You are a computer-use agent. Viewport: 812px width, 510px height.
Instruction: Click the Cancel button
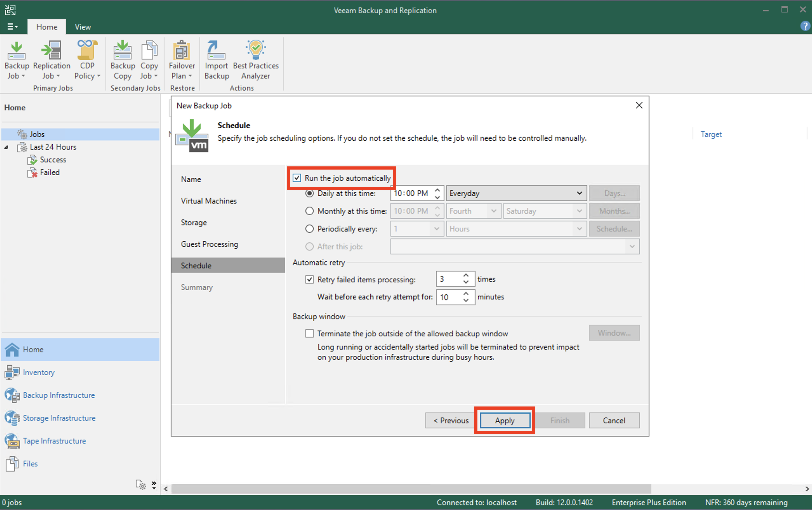click(614, 421)
